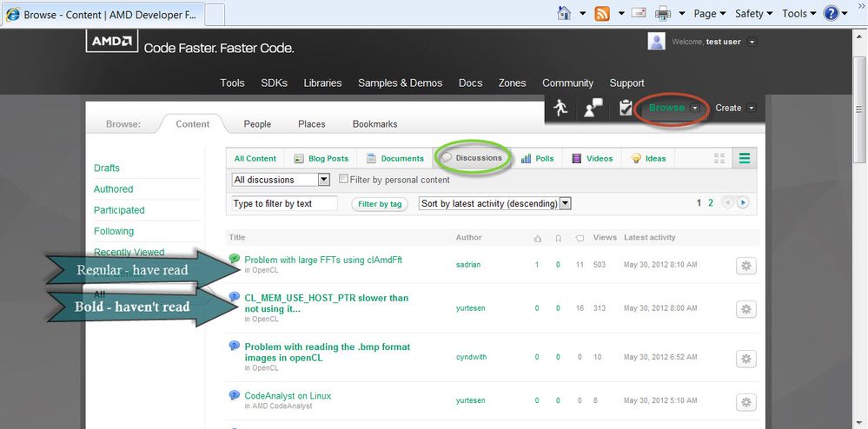Open the Drafts sidebar link
The width and height of the screenshot is (868, 429).
[x=106, y=168]
